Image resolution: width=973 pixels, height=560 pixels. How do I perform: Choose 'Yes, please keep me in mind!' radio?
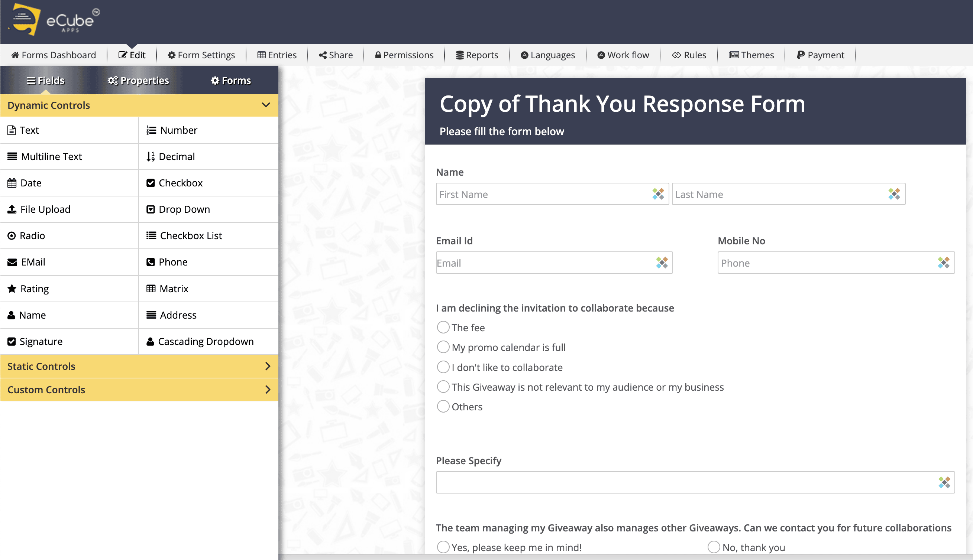(443, 547)
